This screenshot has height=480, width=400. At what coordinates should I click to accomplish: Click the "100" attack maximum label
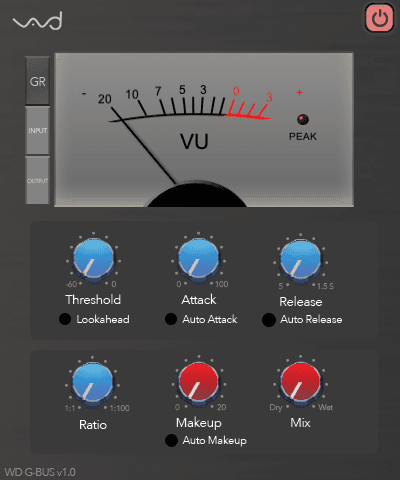[221, 284]
